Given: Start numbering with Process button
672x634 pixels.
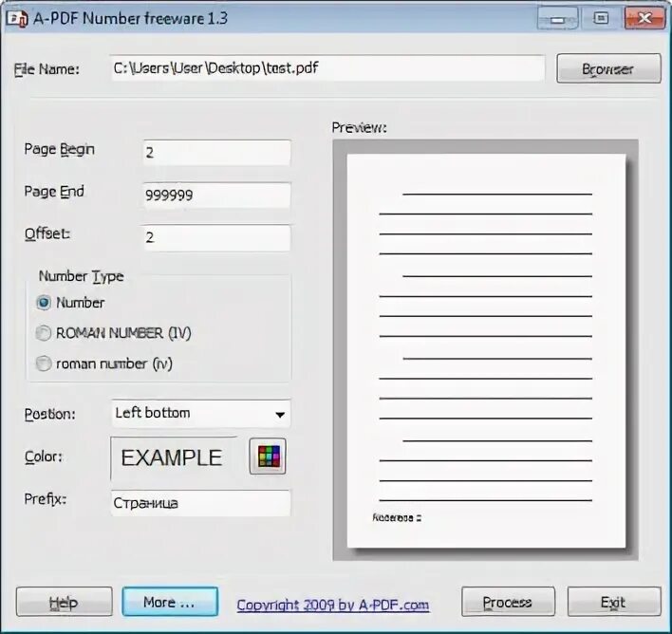Looking at the screenshot, I should 508,602.
